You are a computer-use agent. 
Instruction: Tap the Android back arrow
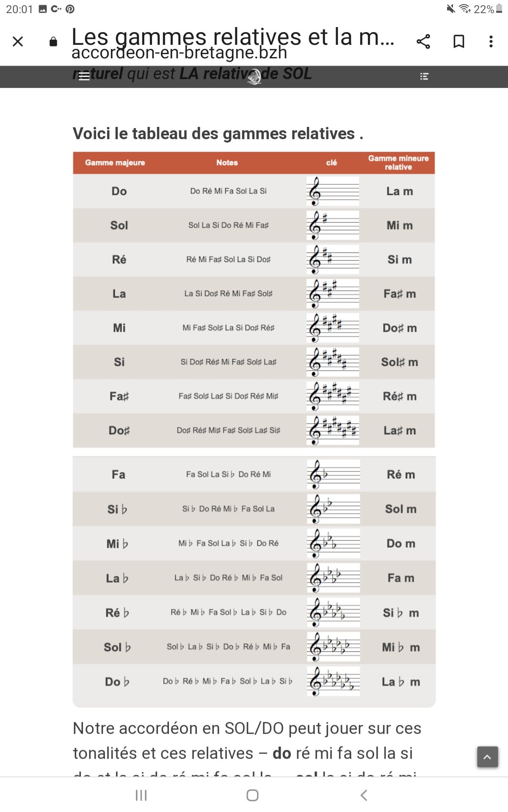pos(364,795)
